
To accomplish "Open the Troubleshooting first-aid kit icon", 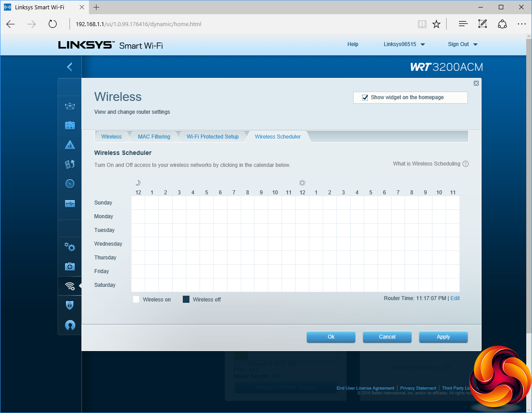I will (69, 266).
